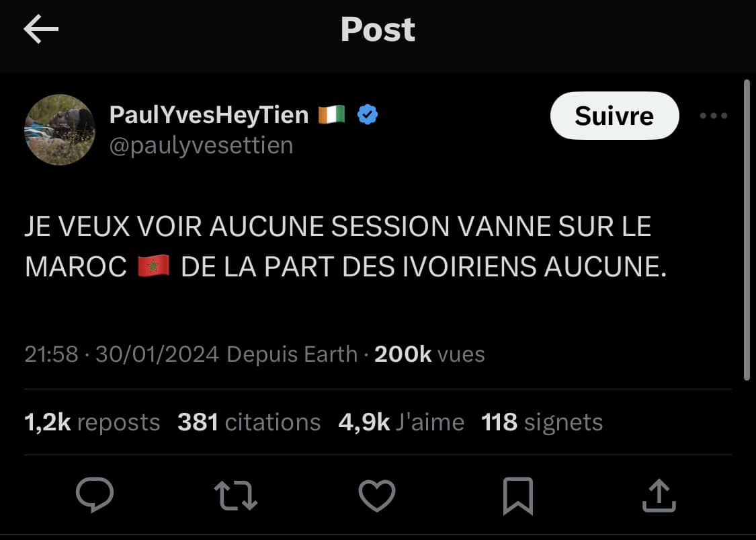View the 1,2k reposts list
756x540 pixels.
point(92,422)
